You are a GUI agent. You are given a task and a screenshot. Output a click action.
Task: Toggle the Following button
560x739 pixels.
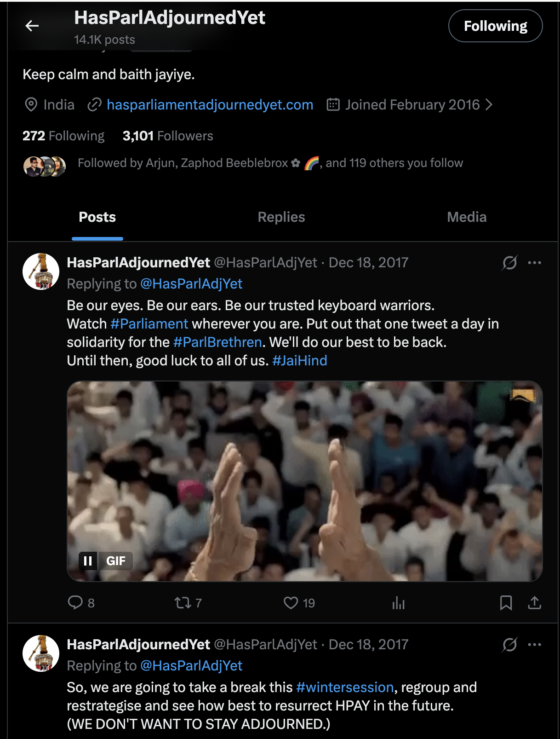495,26
